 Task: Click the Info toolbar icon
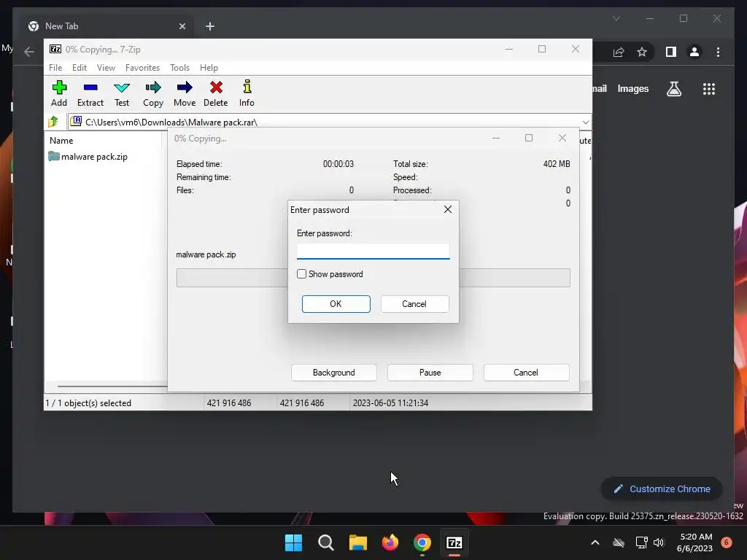coord(247,87)
